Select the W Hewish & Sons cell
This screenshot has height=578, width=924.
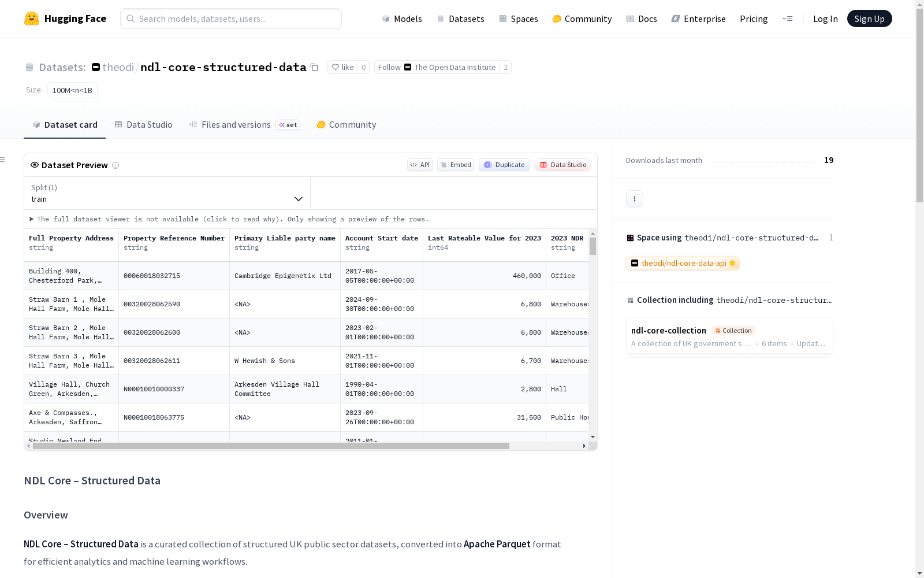click(x=285, y=361)
